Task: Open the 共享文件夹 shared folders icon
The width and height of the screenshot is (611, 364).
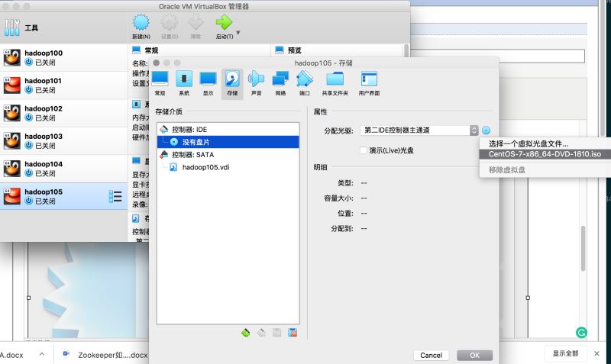Action: [x=335, y=80]
